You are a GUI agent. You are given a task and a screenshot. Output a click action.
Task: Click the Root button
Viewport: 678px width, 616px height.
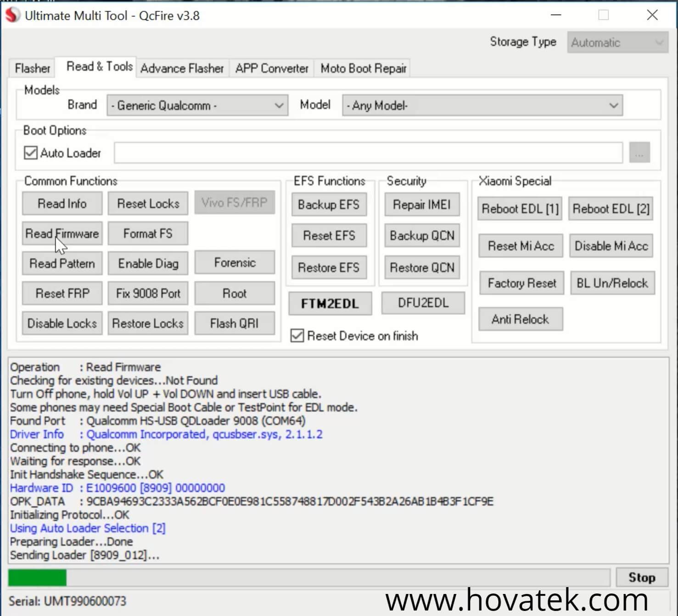[x=235, y=293]
